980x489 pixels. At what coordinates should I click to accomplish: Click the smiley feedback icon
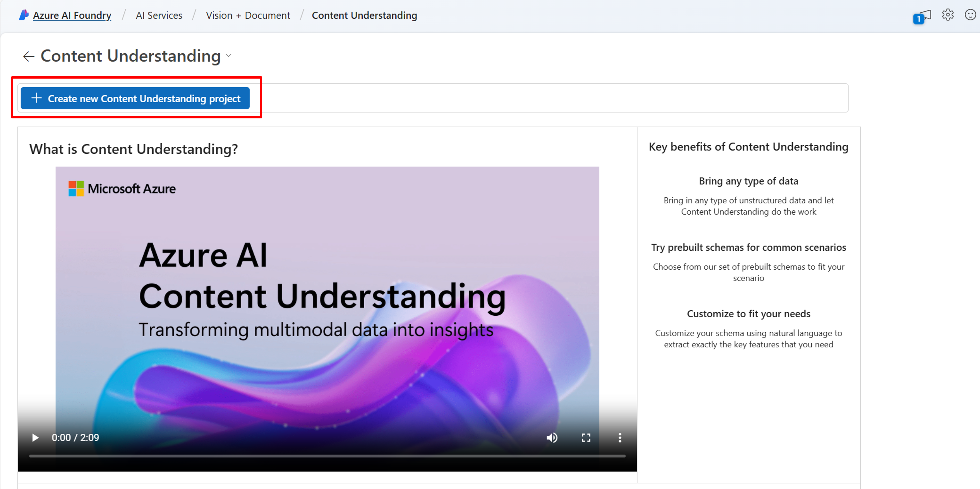[x=970, y=15]
